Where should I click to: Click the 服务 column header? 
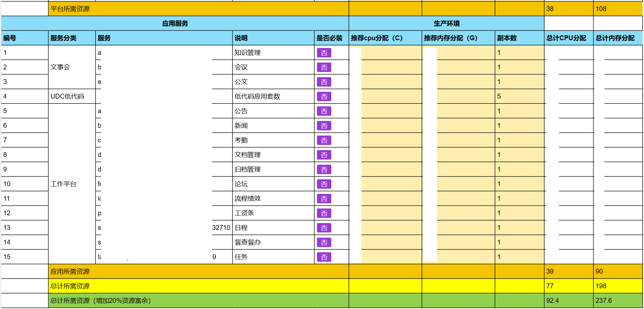point(164,38)
